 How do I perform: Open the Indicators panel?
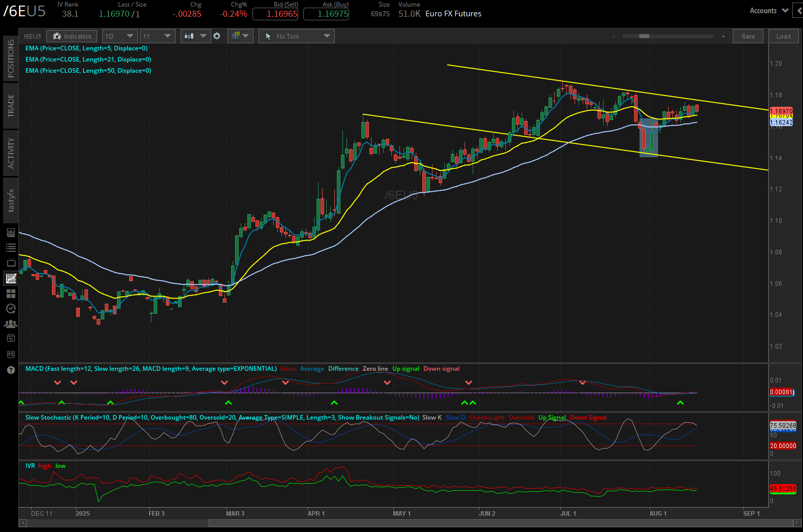pos(72,36)
